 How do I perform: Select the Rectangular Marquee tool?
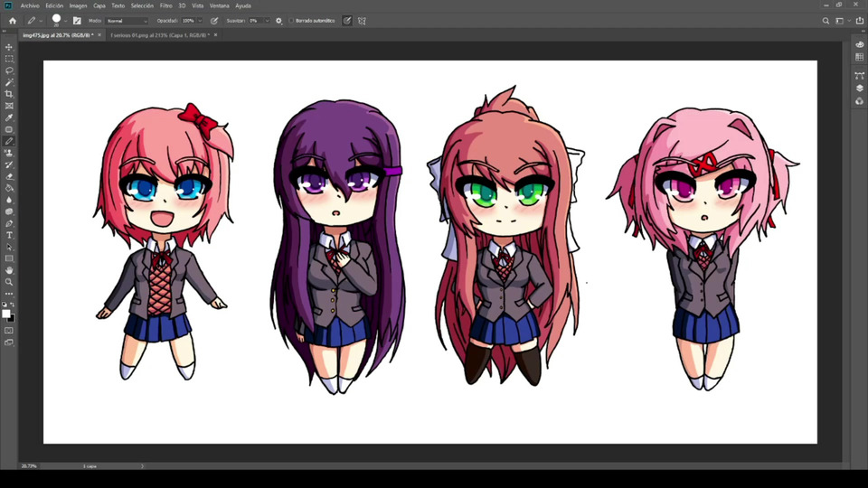pyautogui.click(x=9, y=59)
